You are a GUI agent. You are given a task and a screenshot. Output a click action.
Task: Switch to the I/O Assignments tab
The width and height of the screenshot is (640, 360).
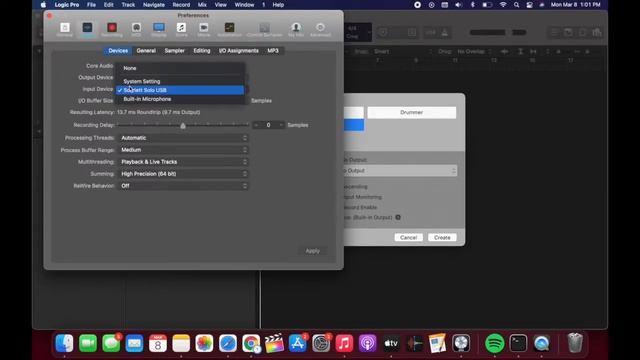click(239, 51)
